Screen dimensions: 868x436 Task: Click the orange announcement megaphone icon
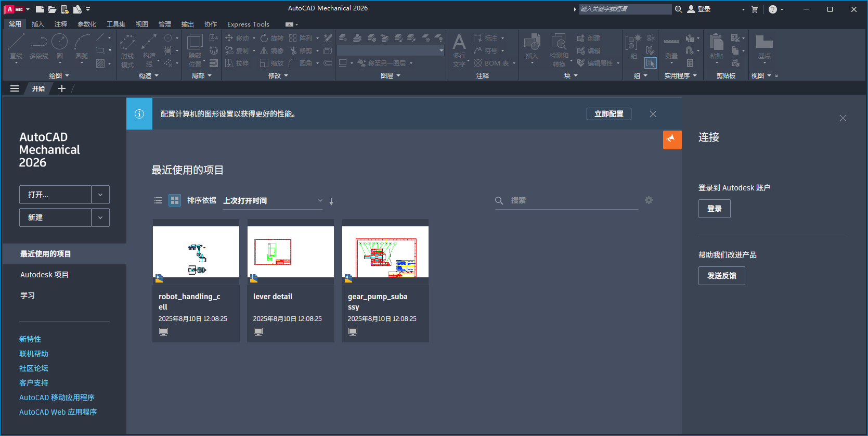672,139
